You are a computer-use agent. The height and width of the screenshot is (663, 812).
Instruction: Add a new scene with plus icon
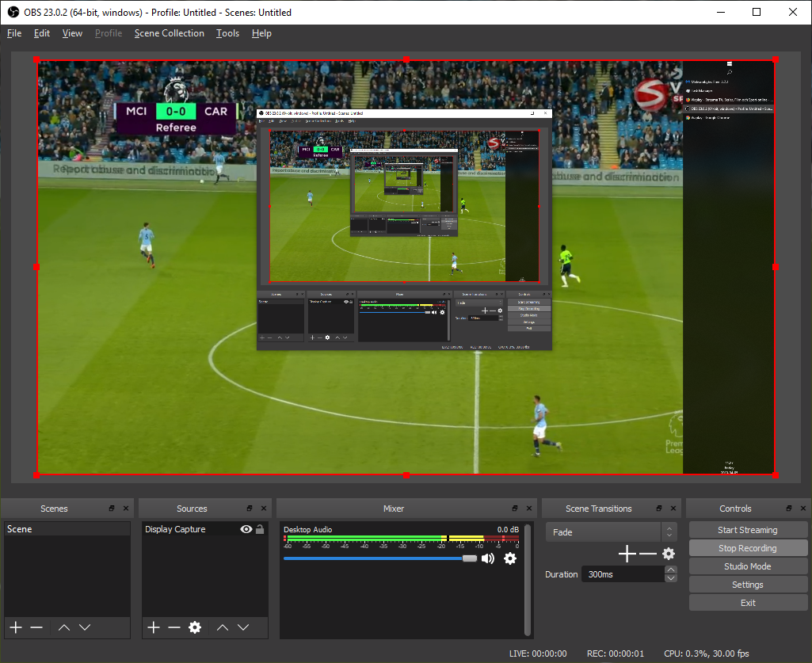16,627
